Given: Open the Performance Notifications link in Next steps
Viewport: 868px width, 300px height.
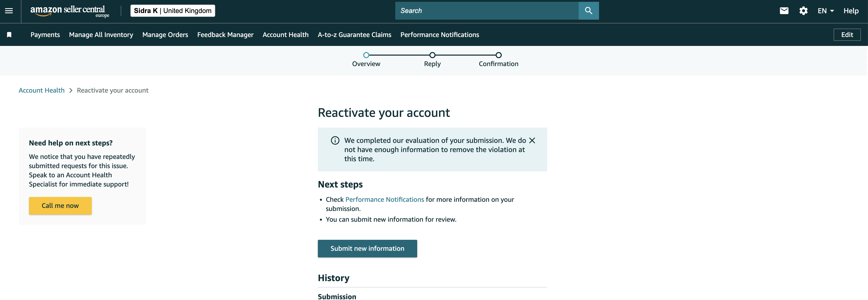Looking at the screenshot, I should 385,199.
